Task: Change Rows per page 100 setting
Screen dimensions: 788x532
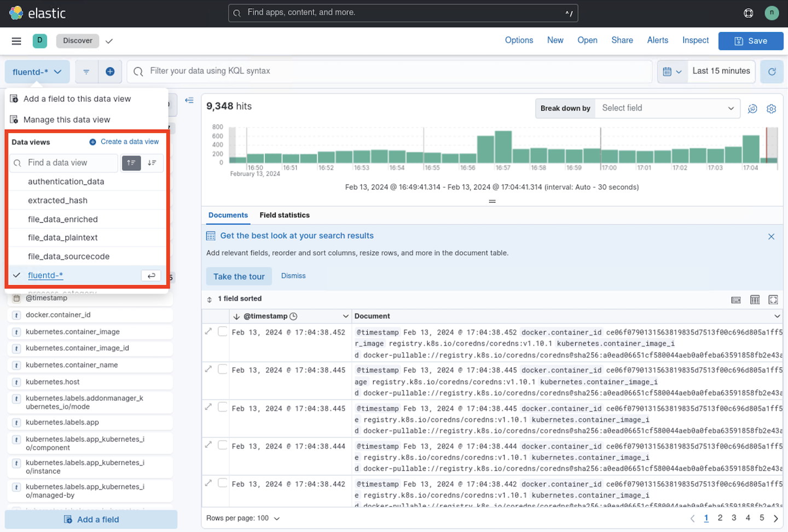Action: [243, 518]
